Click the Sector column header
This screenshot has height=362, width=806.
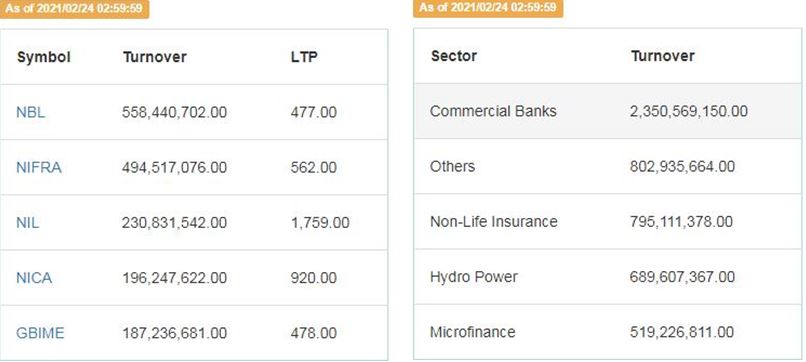pyautogui.click(x=454, y=56)
